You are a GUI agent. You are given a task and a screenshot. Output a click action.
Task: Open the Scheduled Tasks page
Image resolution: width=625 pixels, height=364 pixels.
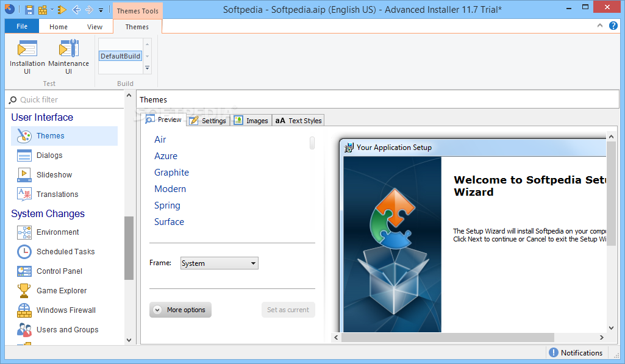tap(65, 252)
